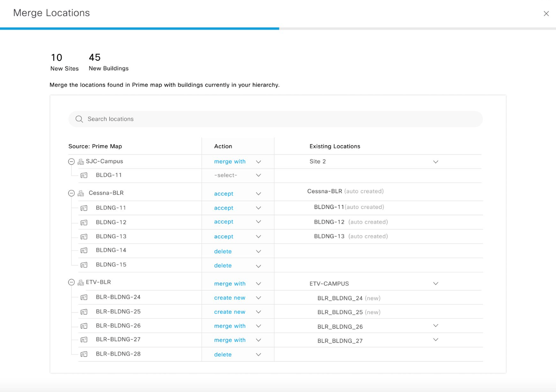The width and height of the screenshot is (556, 392).
Task: Click the site icon next to Cessna-BLR
Action: [x=81, y=193]
